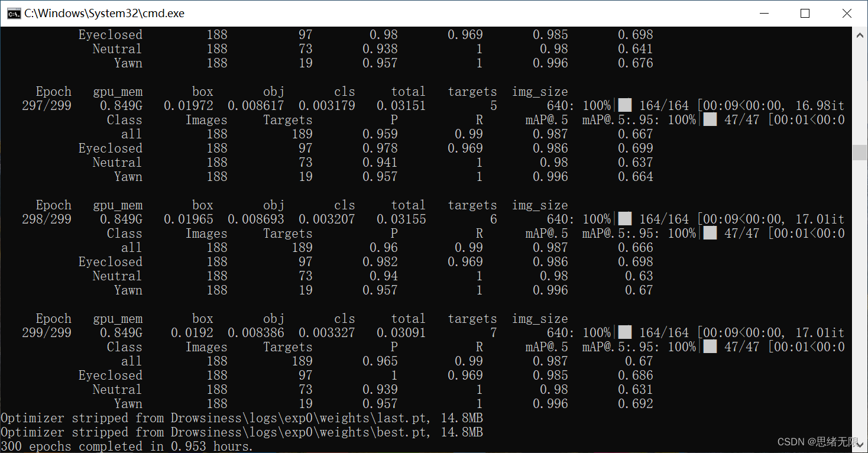Select cls loss value 0.003179
Image resolution: width=868 pixels, height=453 pixels.
(x=327, y=106)
